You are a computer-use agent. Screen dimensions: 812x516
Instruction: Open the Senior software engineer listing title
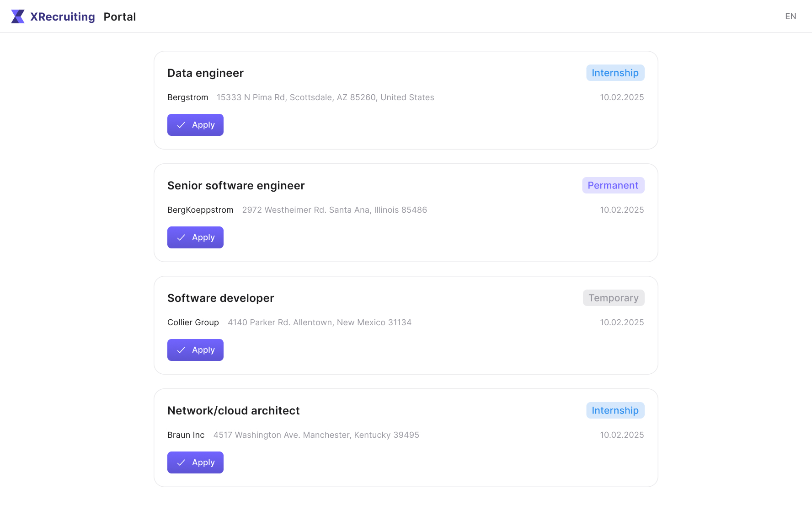click(x=236, y=186)
